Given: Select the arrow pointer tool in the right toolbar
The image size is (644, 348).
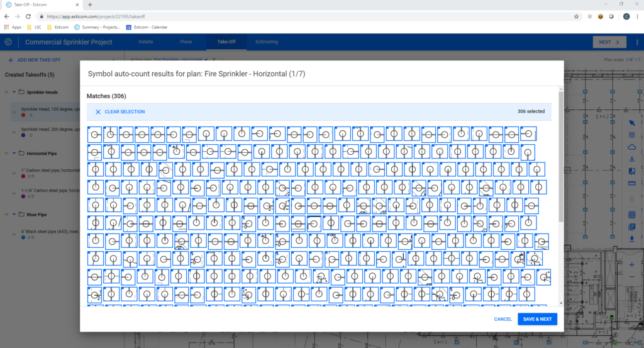Looking at the screenshot, I should pos(632,122).
